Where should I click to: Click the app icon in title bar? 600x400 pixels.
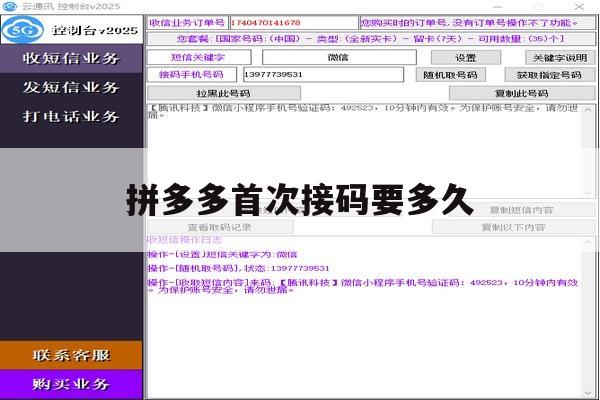[x=10, y=7]
